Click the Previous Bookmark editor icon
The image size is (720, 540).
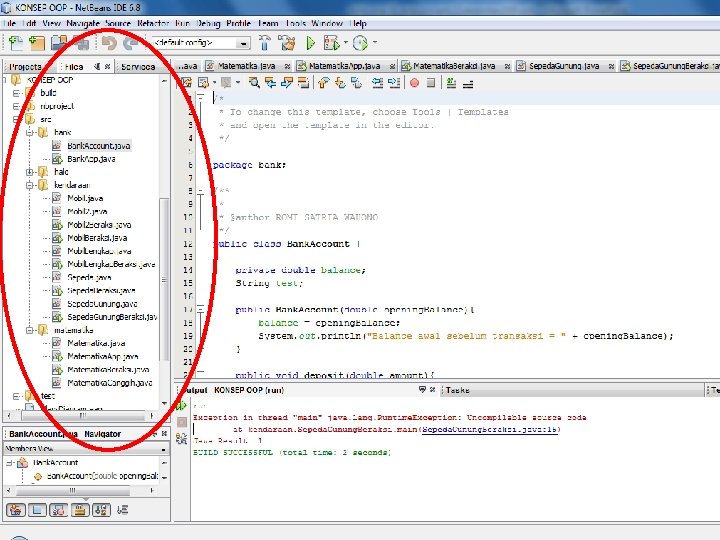[x=324, y=83]
